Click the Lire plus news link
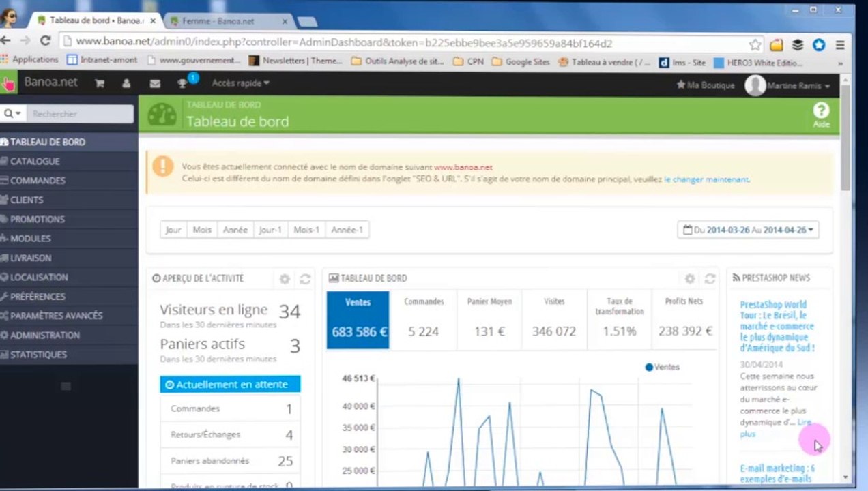Image resolution: width=868 pixels, height=491 pixels. click(x=776, y=428)
